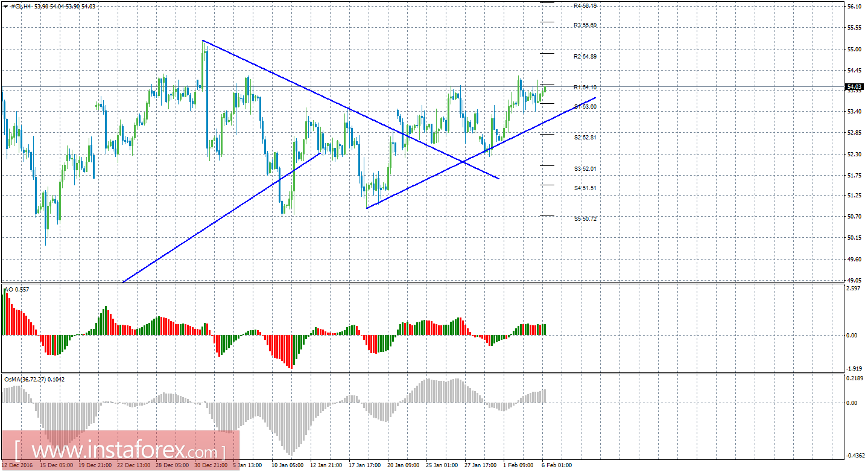The height and width of the screenshot is (472, 868).
Task: Click the 25 Jan 01:00 time label
Action: point(442,465)
